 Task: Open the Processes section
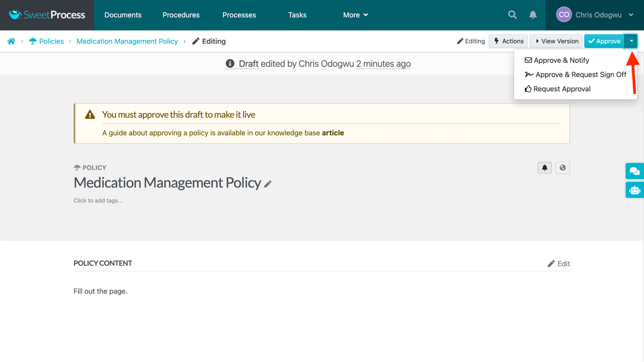click(239, 15)
